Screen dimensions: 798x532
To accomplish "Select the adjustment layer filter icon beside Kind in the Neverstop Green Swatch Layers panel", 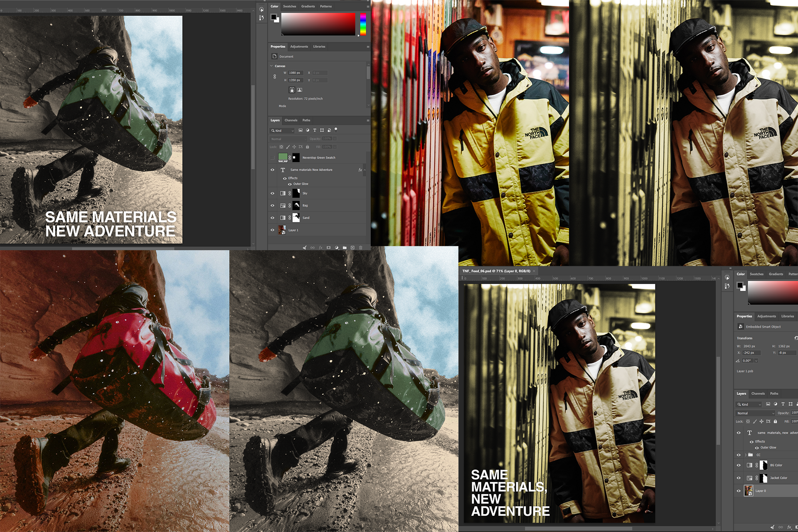I will (x=308, y=130).
